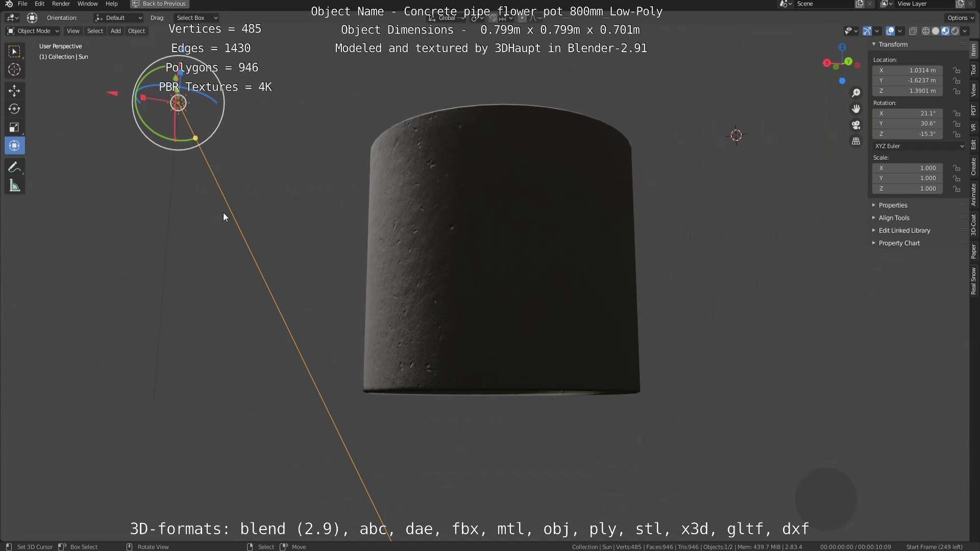Viewport: 980px width, 551px height.
Task: Select the Rotate tool
Action: pos(14,109)
